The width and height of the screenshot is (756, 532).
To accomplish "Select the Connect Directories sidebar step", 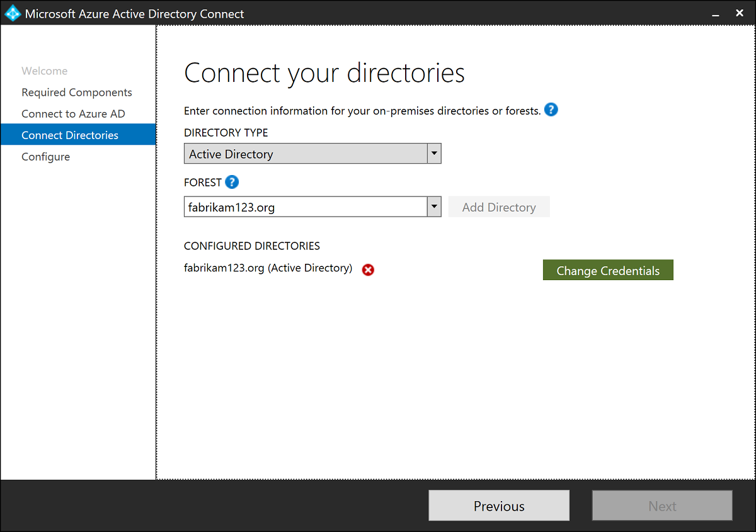I will pyautogui.click(x=70, y=135).
